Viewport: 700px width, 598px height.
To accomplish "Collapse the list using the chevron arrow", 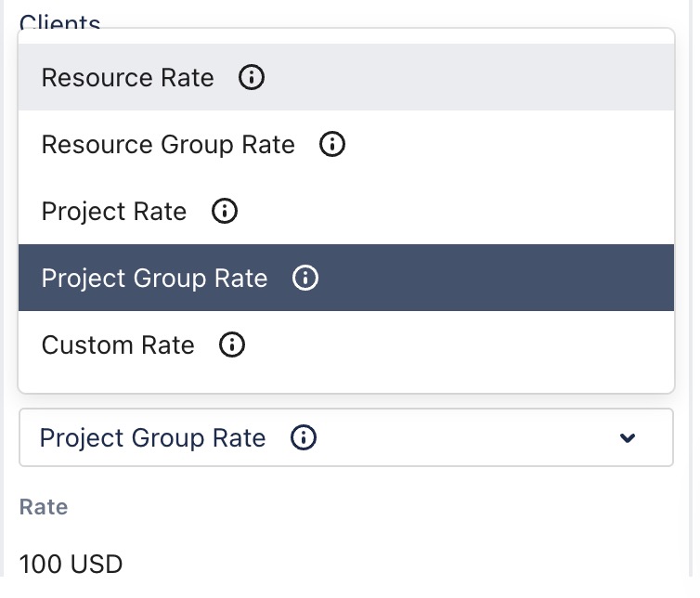I will tap(629, 438).
